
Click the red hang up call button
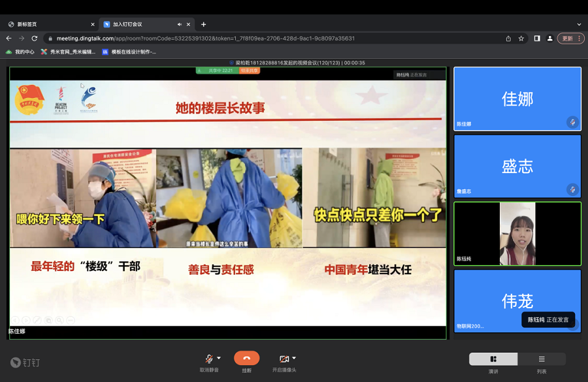click(246, 358)
